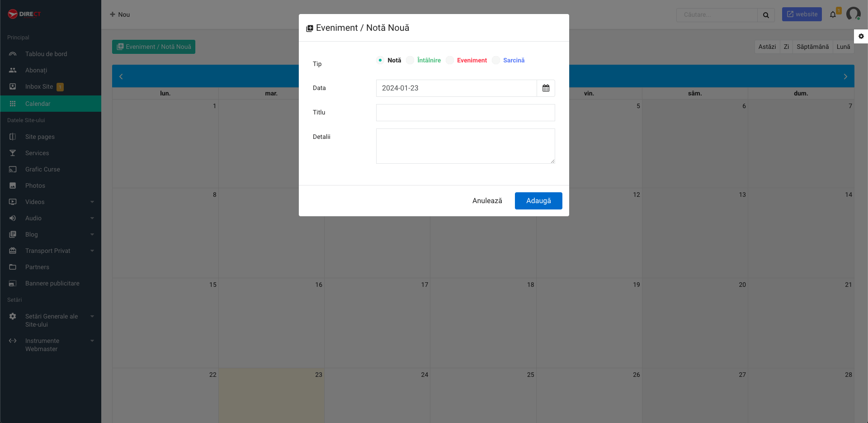This screenshot has width=868, height=423.
Task: Select the Notă radio option
Action: click(x=380, y=60)
